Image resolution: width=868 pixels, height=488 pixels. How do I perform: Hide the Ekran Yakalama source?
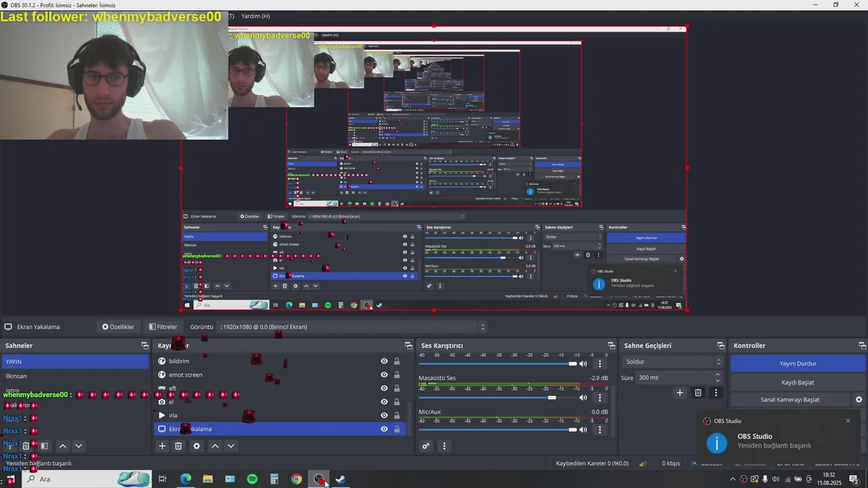pyautogui.click(x=384, y=429)
